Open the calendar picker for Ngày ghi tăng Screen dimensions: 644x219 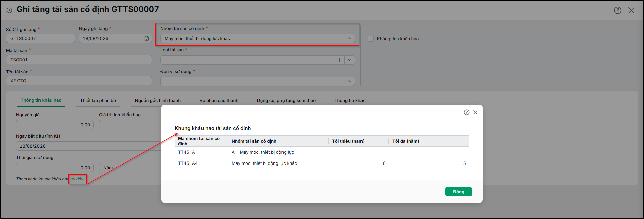tap(146, 38)
